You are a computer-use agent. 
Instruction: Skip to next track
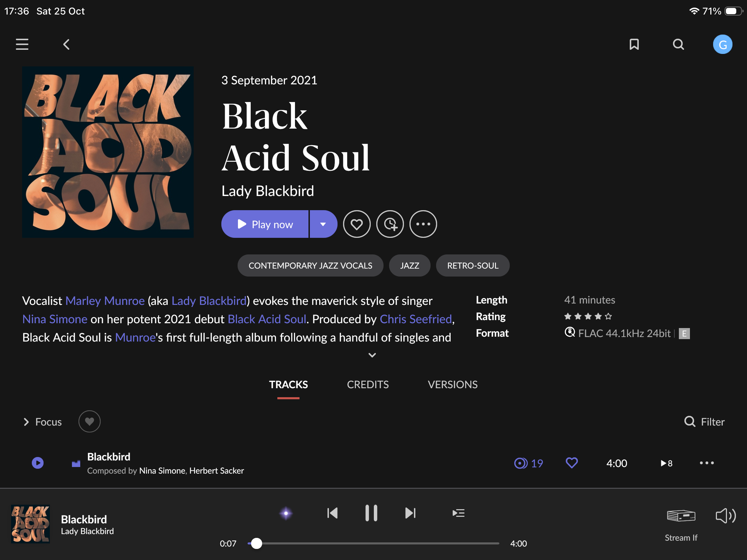(x=410, y=513)
